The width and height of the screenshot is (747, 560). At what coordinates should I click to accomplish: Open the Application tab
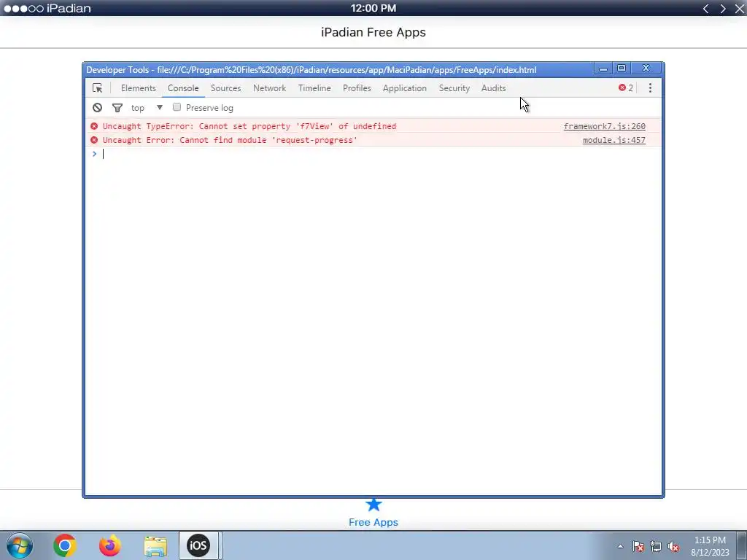pos(404,88)
